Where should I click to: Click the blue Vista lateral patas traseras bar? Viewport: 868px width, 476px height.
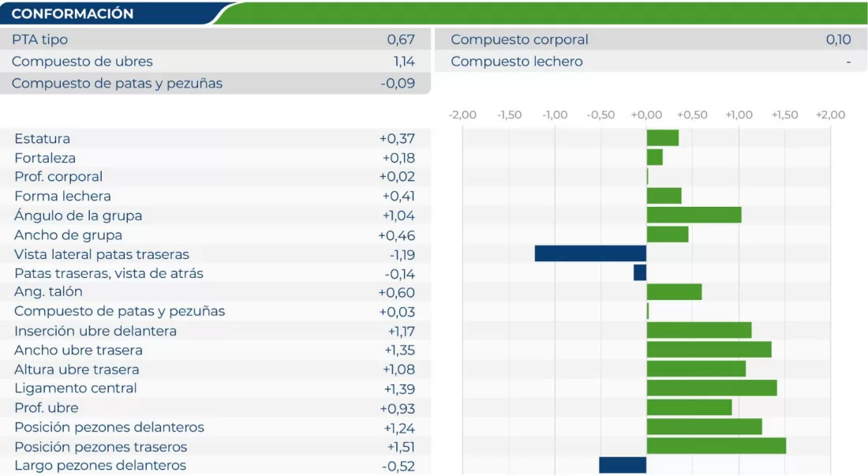coord(590,253)
